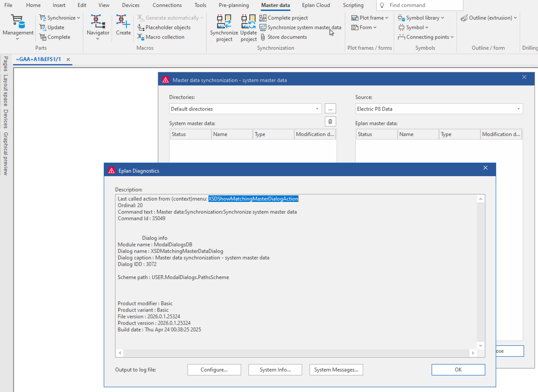Open Plot frame menu
Image resolution: width=538 pixels, height=392 pixels.
(369, 18)
